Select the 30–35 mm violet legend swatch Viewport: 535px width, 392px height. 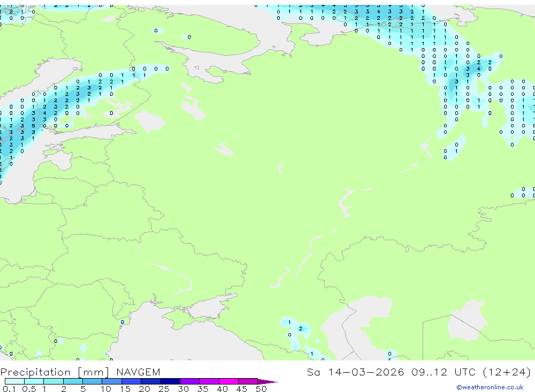click(x=190, y=381)
